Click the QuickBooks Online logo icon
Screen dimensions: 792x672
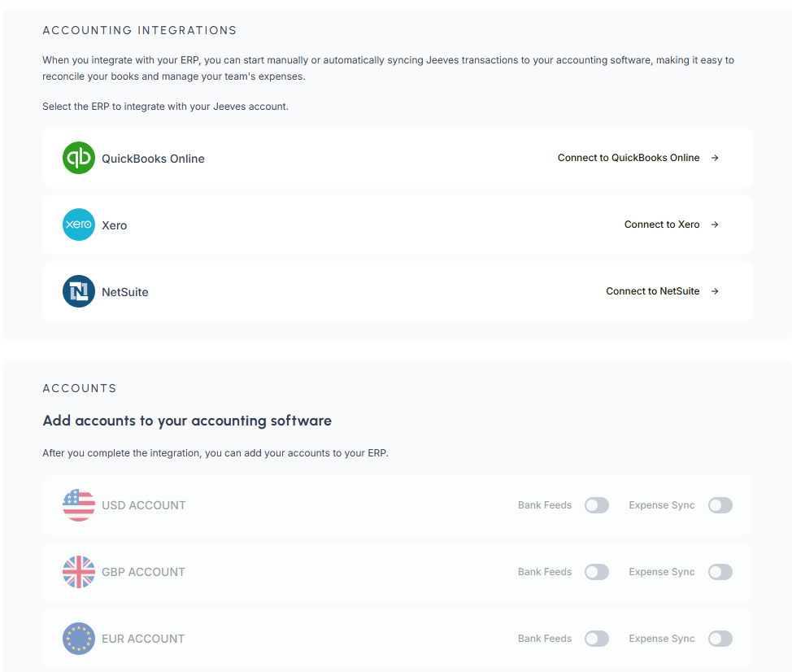(x=78, y=158)
